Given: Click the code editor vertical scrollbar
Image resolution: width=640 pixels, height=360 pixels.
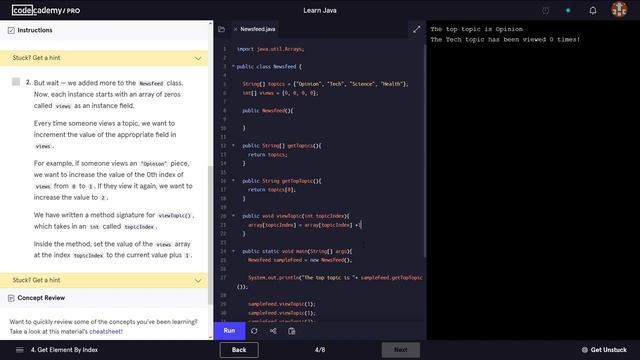Looking at the screenshot, I should click(425, 151).
